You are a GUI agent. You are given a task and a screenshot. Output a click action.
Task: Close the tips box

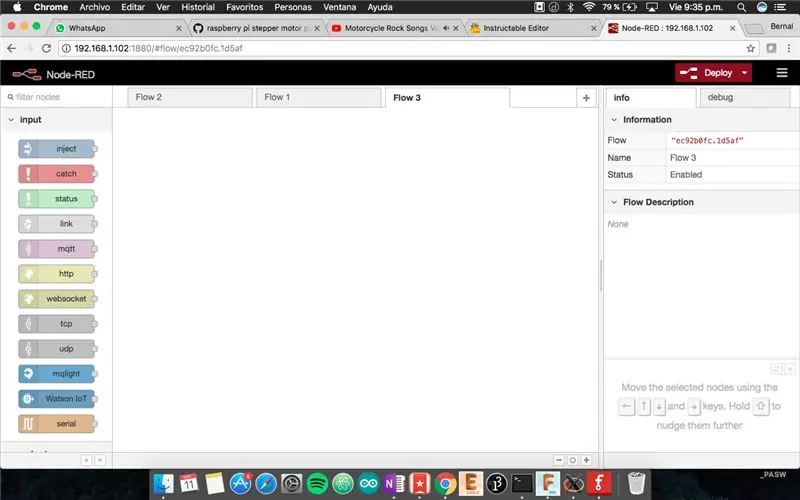click(x=790, y=369)
